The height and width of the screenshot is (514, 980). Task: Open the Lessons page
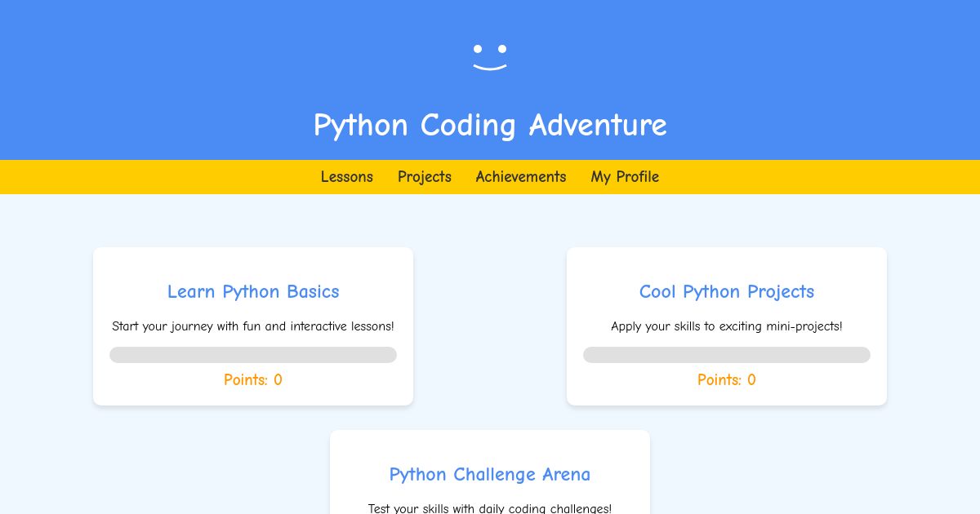347,177
